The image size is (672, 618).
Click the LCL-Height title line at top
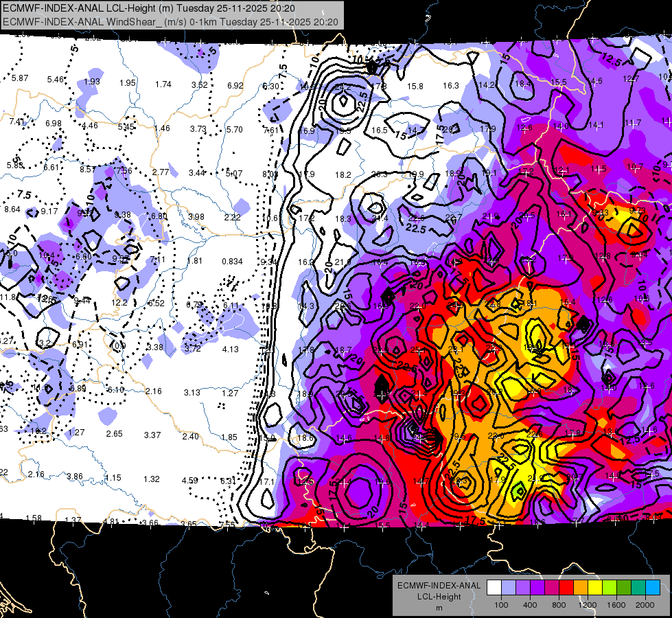tap(149, 8)
